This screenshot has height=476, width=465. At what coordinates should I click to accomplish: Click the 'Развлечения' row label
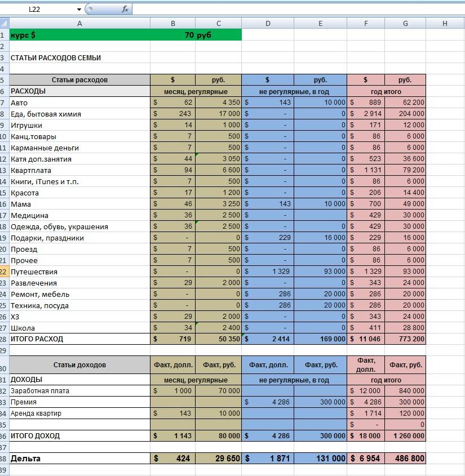[x=79, y=283]
